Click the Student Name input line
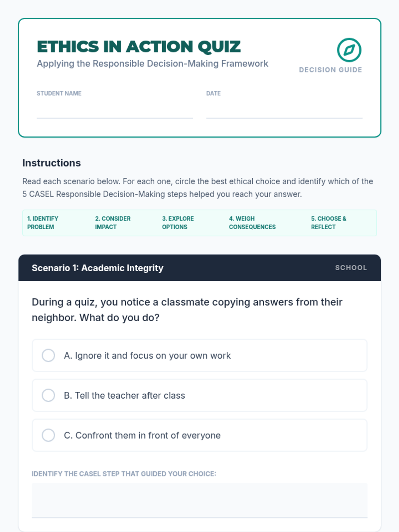399x532 pixels. (115, 111)
